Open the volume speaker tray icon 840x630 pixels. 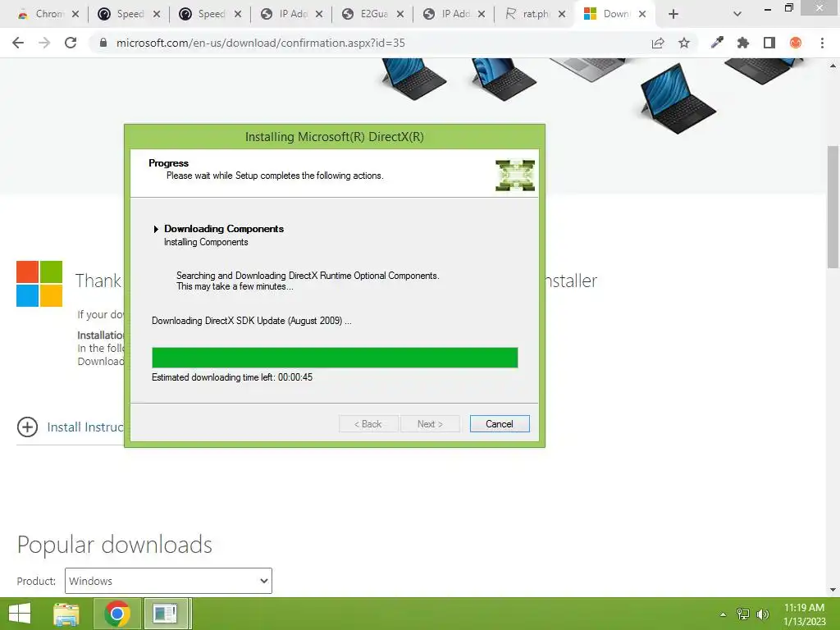762,614
